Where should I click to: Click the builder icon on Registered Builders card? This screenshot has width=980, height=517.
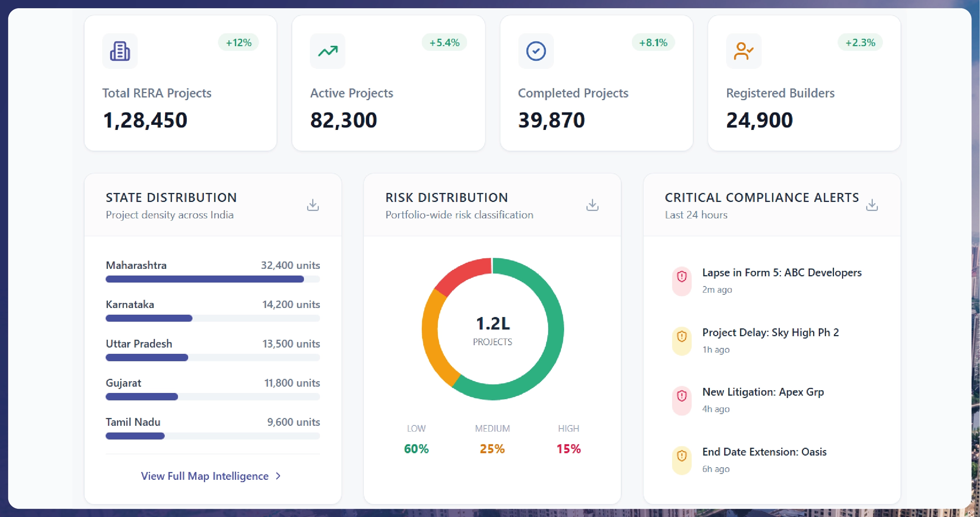[x=743, y=51]
